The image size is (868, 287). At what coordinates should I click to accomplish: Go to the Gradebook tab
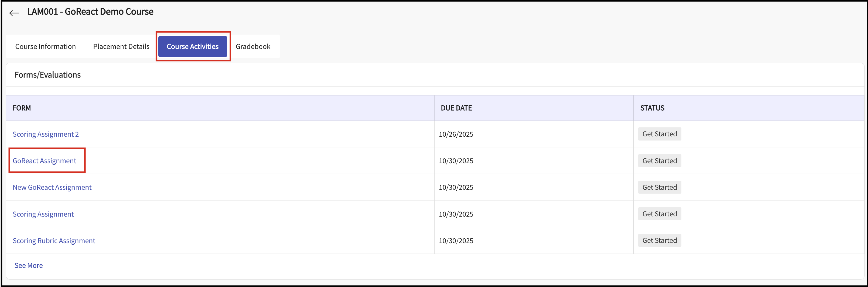[253, 47]
